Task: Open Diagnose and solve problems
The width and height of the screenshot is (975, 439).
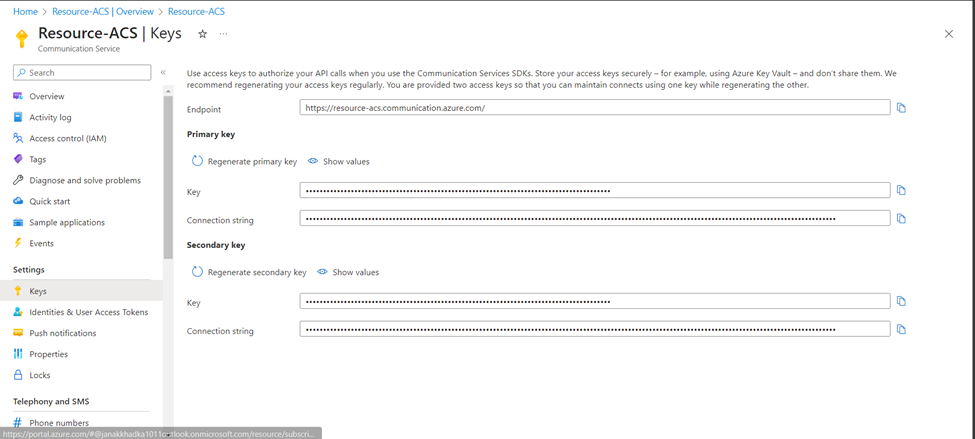Action: pos(87,180)
